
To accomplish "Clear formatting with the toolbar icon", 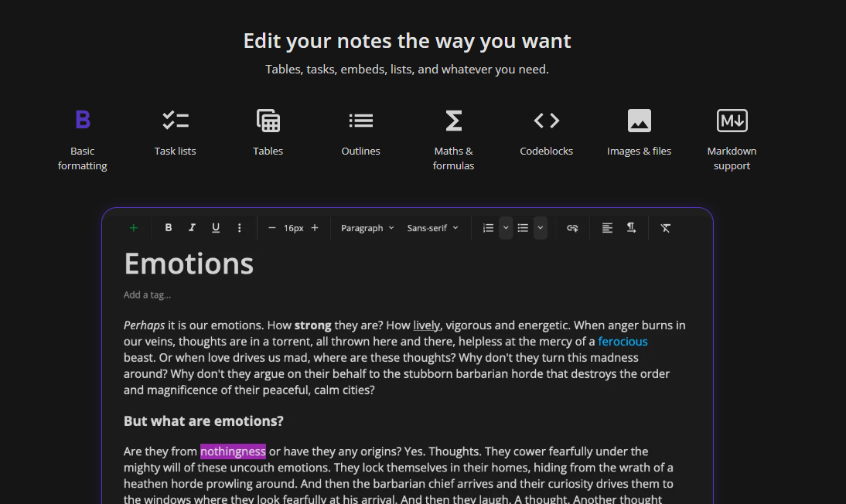I will click(665, 228).
